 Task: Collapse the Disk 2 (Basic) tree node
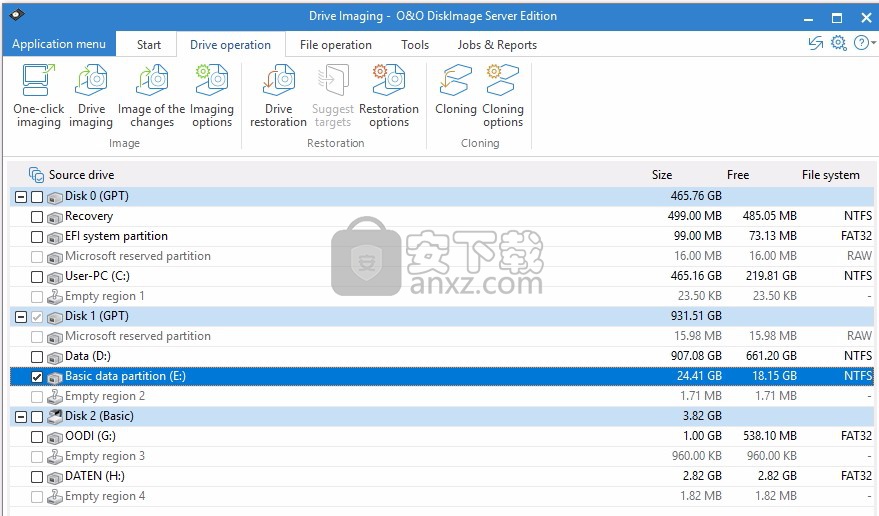[x=21, y=417]
